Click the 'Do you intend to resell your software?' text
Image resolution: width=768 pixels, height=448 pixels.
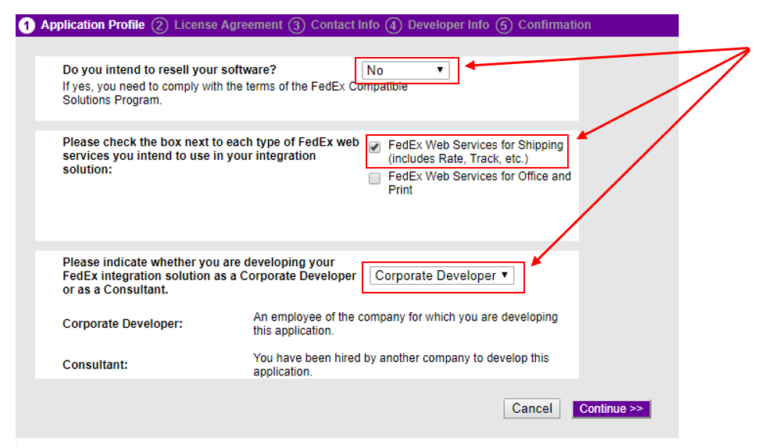(169, 70)
